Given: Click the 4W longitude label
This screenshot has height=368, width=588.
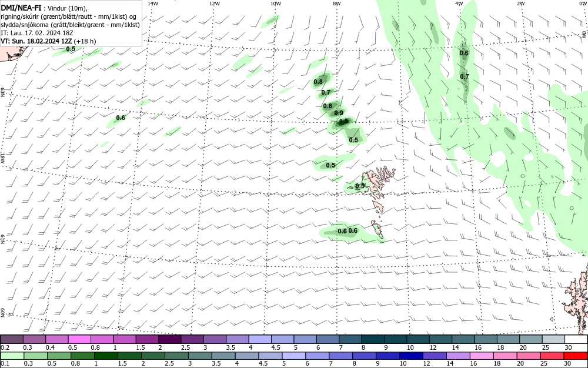Looking at the screenshot, I should (459, 4).
